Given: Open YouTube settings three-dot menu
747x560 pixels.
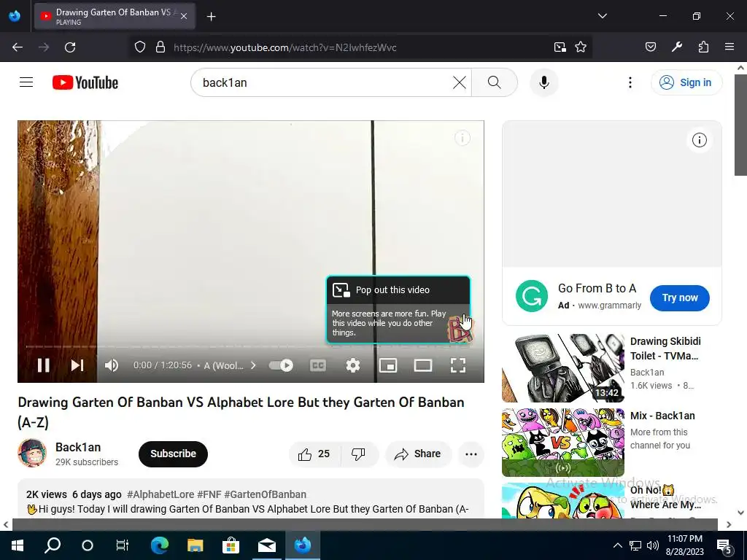Looking at the screenshot, I should pos(630,82).
